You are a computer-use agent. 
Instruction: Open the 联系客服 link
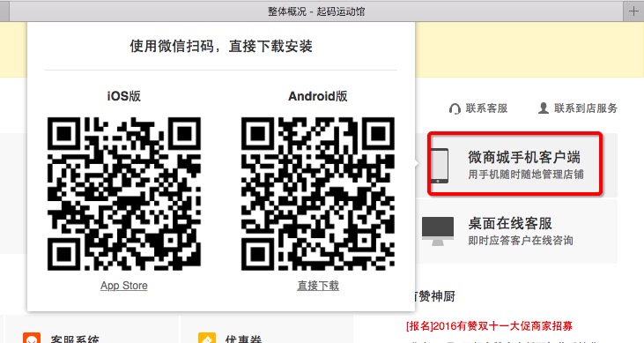point(486,108)
